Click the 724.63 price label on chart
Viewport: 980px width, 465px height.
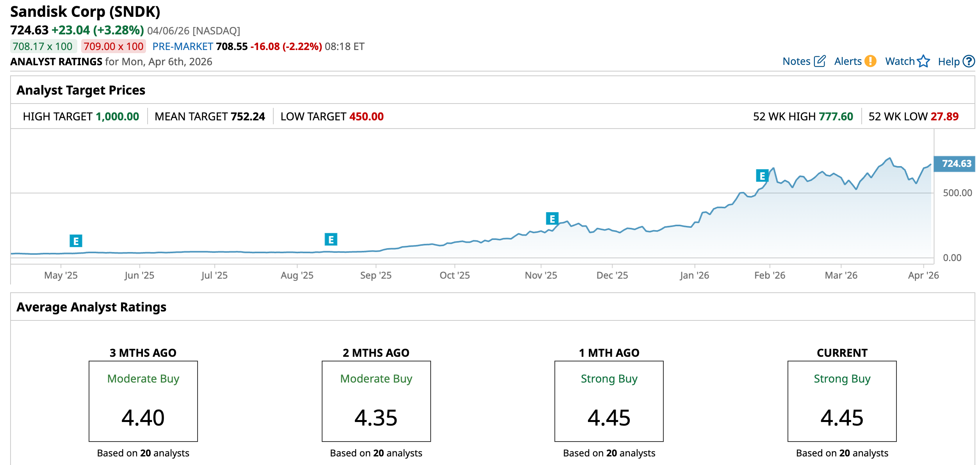click(x=954, y=164)
